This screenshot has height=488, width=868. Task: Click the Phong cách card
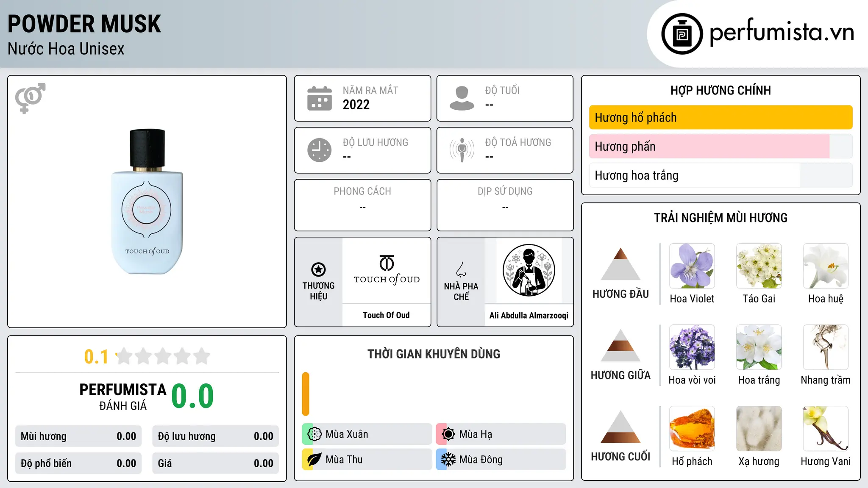363,205
